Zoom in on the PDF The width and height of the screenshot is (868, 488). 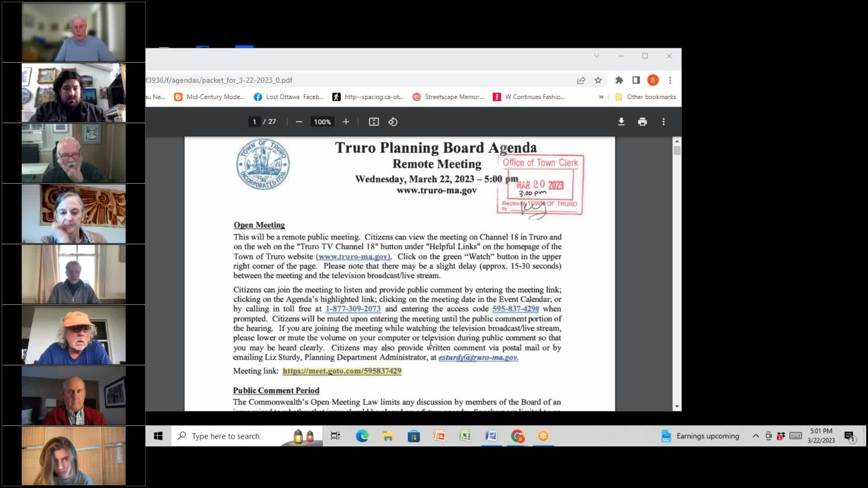[345, 122]
